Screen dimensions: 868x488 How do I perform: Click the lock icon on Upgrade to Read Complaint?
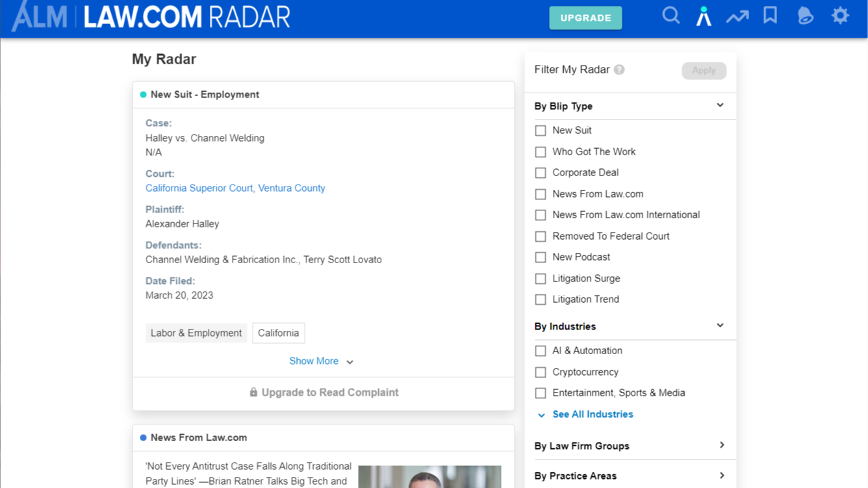point(253,392)
